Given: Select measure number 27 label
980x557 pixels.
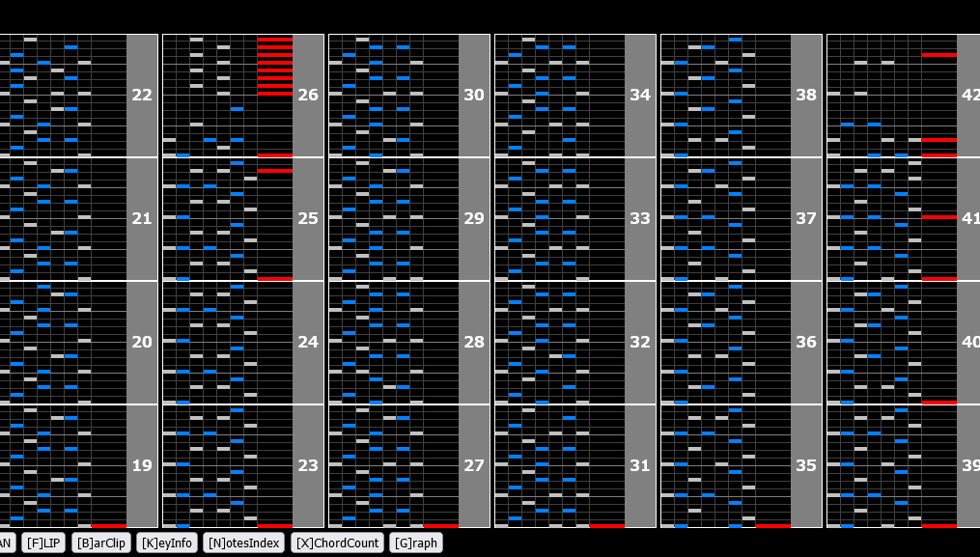Looking at the screenshot, I should 474,465.
